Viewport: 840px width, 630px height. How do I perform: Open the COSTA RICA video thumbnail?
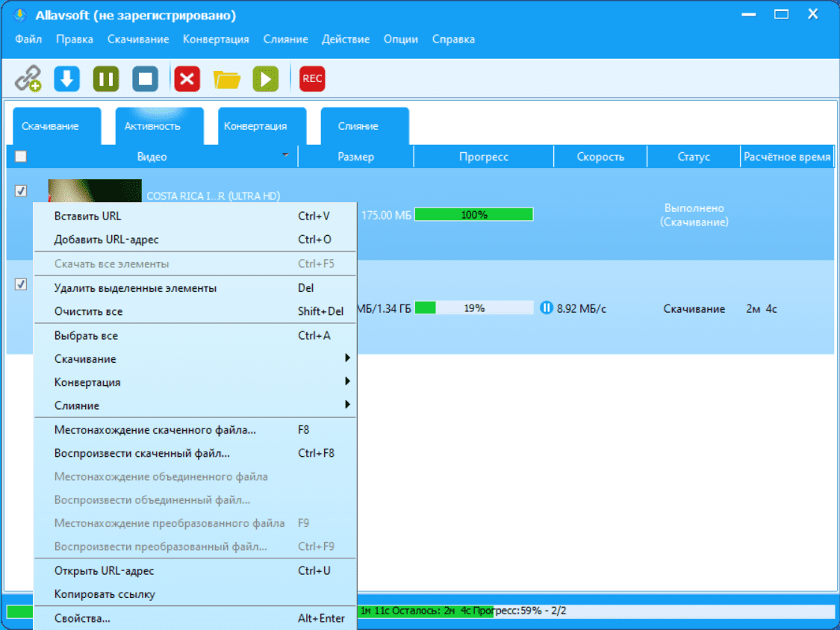tap(95, 191)
